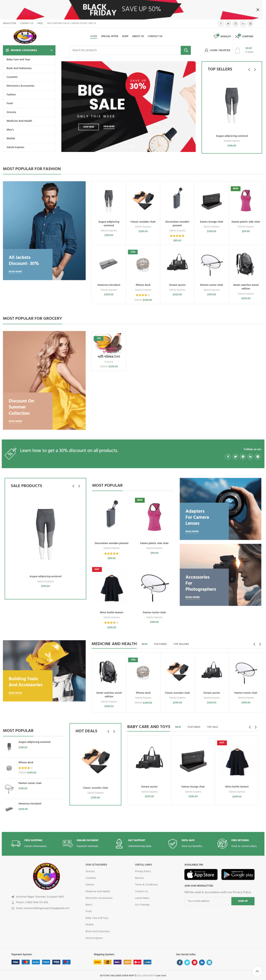This screenshot has height=980, width=266.
Task: Click the App Store download badge
Action: point(201,874)
